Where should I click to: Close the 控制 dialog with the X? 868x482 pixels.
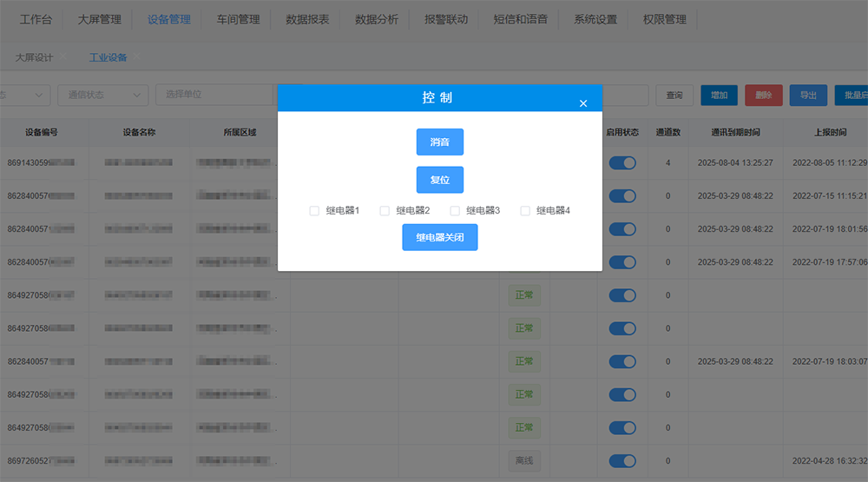click(x=583, y=104)
